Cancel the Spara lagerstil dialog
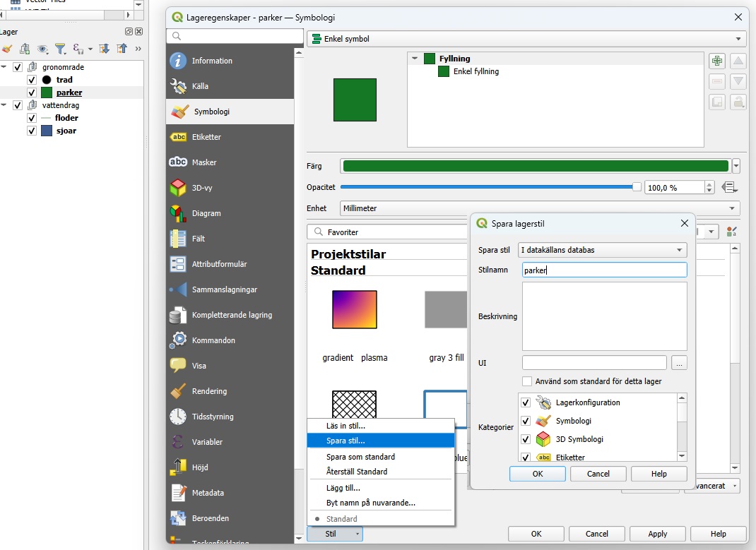The width and height of the screenshot is (756, 550). coord(598,474)
